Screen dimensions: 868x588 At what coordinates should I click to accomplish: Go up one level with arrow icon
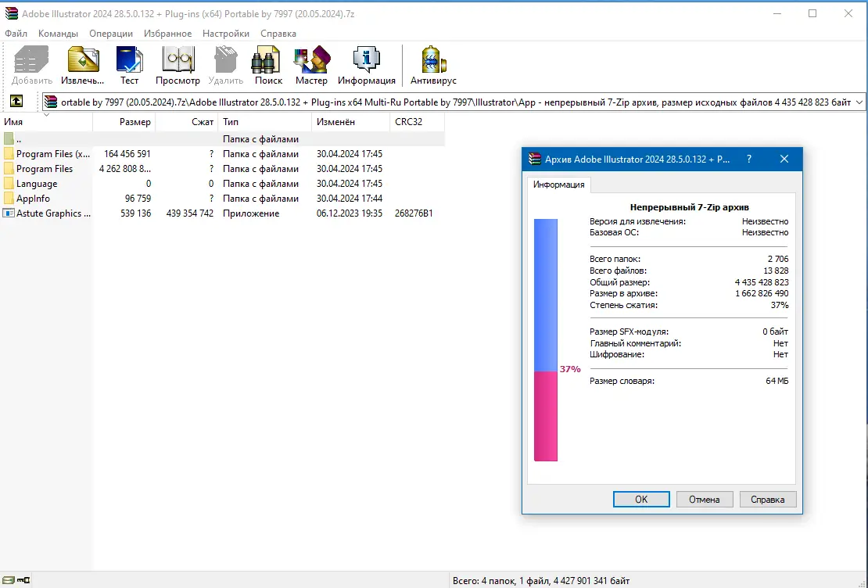coord(16,102)
